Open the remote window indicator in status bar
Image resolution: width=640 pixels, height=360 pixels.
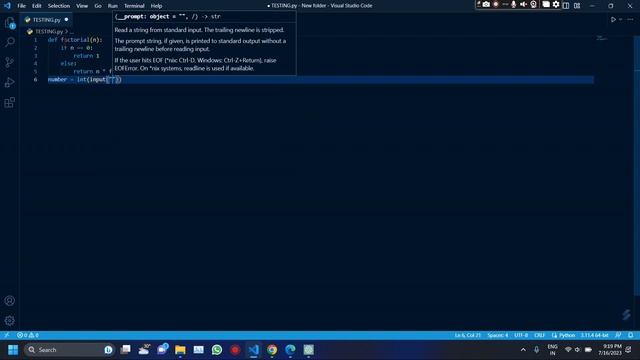7,335
